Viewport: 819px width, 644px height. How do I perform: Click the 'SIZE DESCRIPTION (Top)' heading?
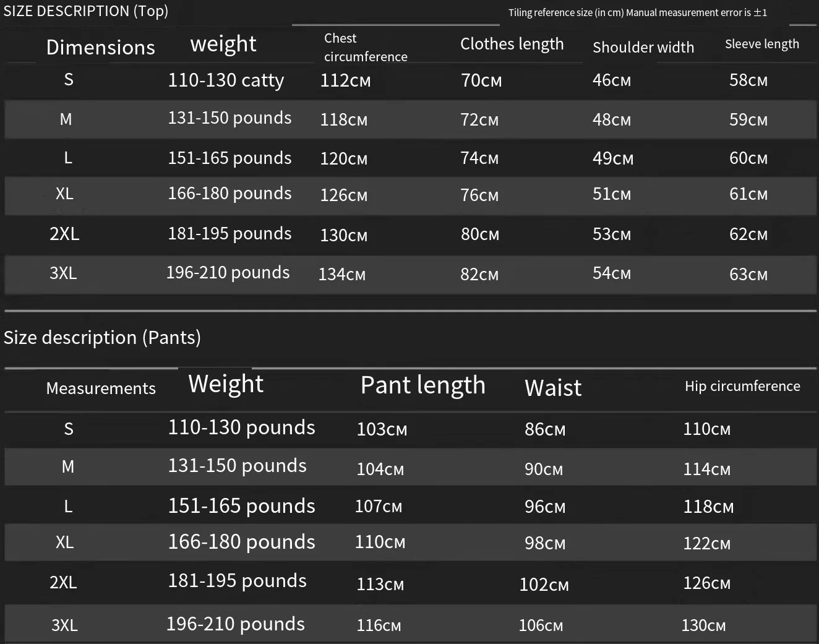pos(85,11)
